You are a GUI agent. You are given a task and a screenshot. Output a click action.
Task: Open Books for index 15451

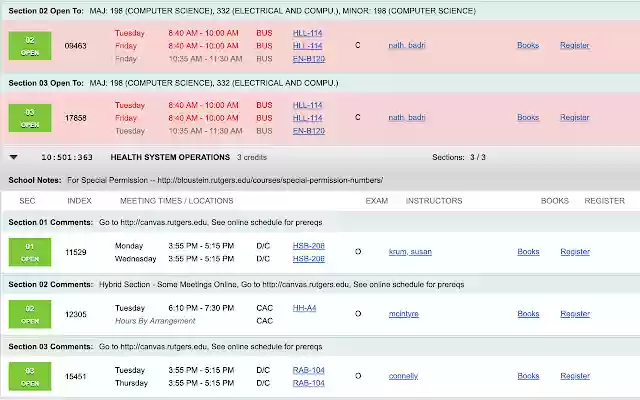528,376
